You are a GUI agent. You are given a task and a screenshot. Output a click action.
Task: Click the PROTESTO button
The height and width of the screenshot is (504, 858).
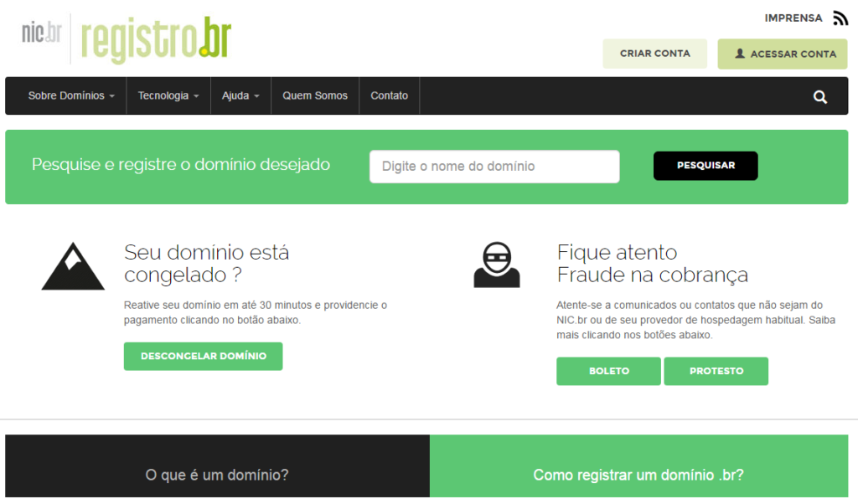tap(716, 371)
